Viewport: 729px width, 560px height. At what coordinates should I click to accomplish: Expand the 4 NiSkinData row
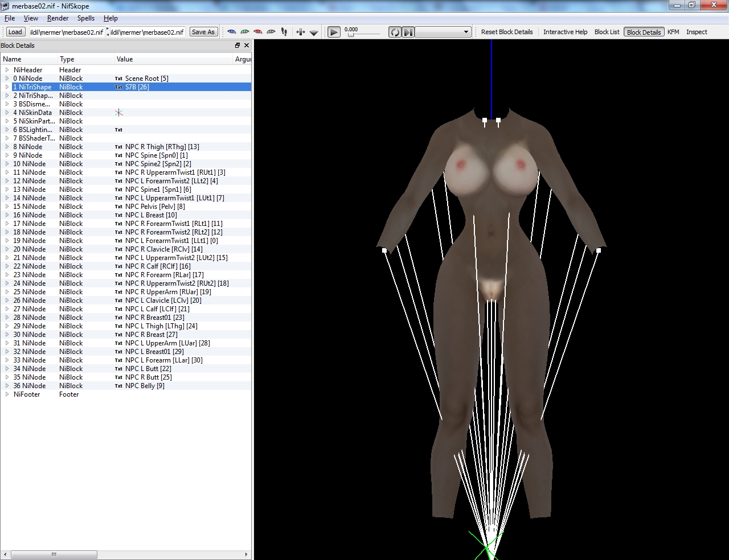tap(7, 113)
